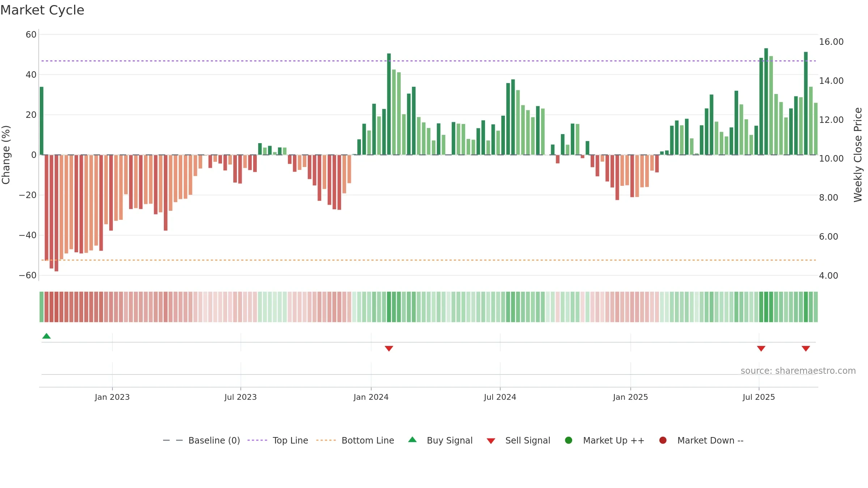Image resolution: width=868 pixels, height=488 pixels.
Task: Toggle Top Line legend entry
Action: coord(278,440)
